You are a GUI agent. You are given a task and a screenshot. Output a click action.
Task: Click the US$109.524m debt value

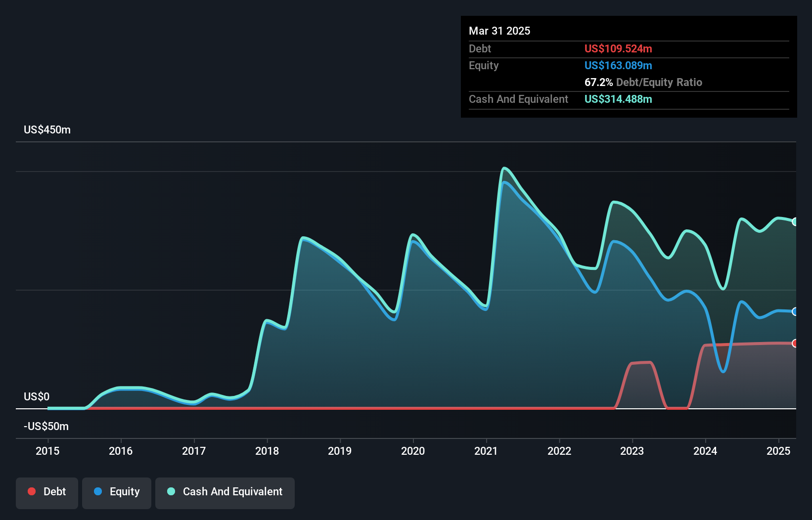[x=618, y=48]
